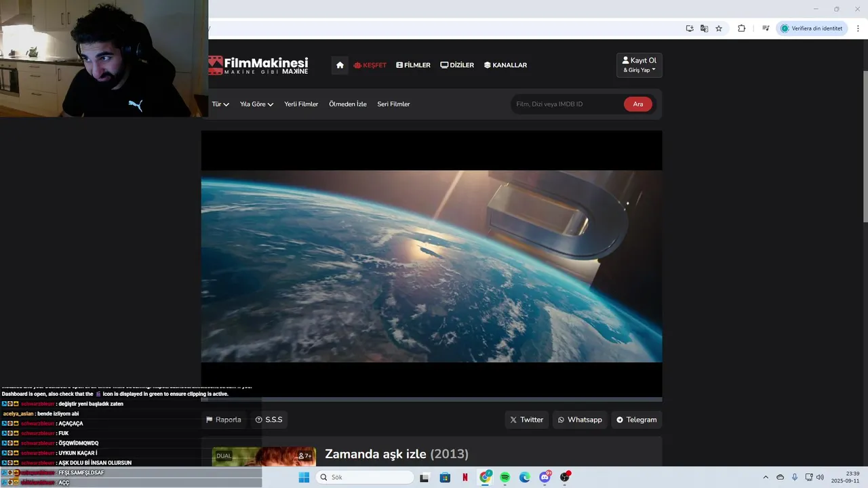The width and height of the screenshot is (868, 488).
Task: Open the Chrome extensions puzzle icon
Action: [741, 28]
